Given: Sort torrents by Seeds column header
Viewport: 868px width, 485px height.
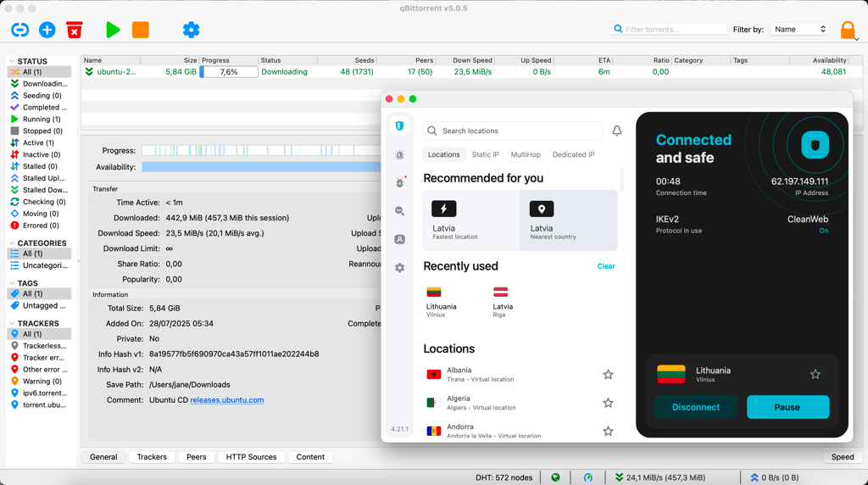Looking at the screenshot, I should [x=347, y=60].
